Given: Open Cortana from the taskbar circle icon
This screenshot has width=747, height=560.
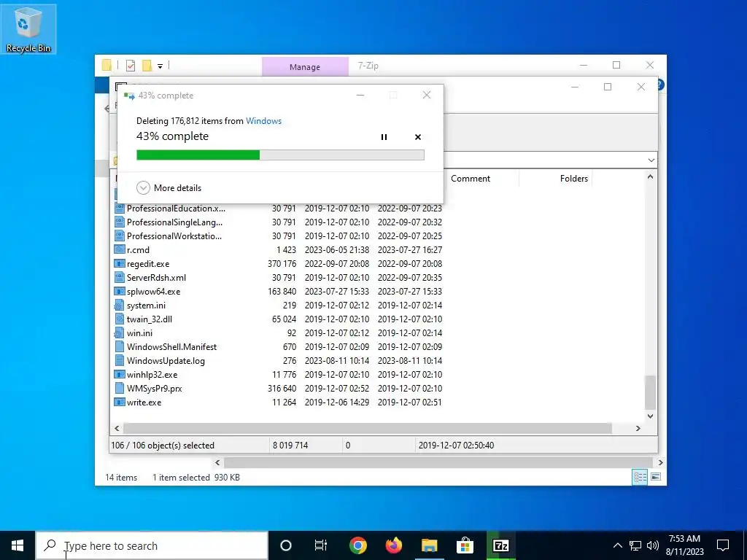Looking at the screenshot, I should point(286,545).
